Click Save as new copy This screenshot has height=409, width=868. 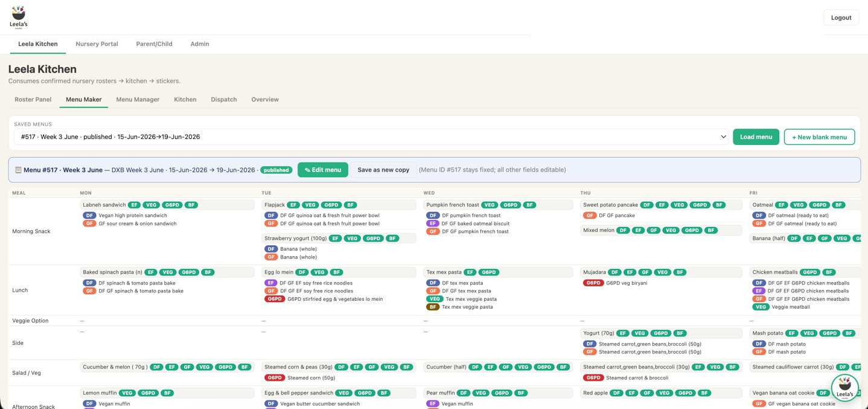pos(383,170)
